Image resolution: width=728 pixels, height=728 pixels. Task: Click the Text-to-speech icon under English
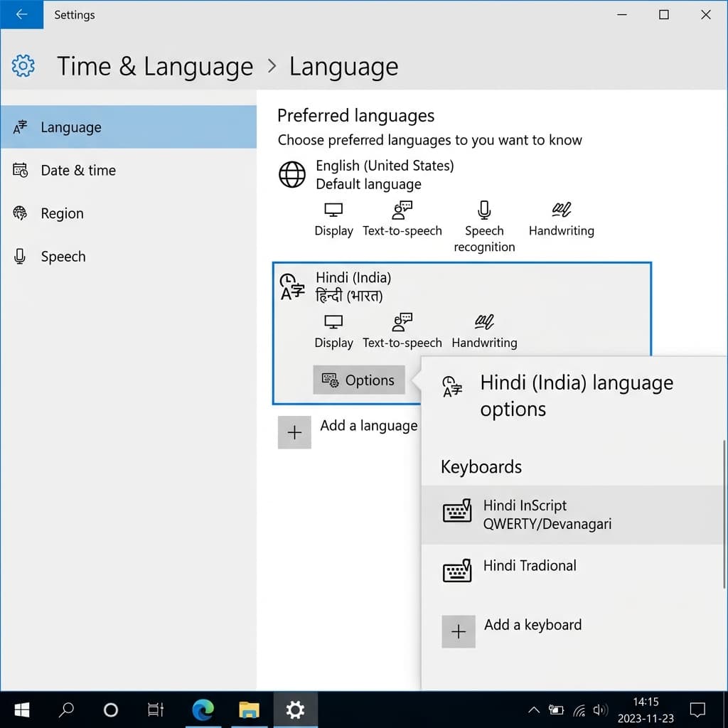click(x=402, y=210)
